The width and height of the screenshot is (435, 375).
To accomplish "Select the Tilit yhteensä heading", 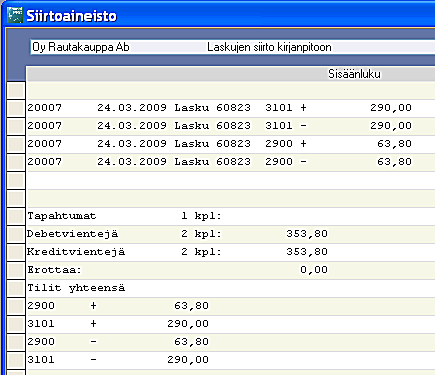I will tap(76, 288).
